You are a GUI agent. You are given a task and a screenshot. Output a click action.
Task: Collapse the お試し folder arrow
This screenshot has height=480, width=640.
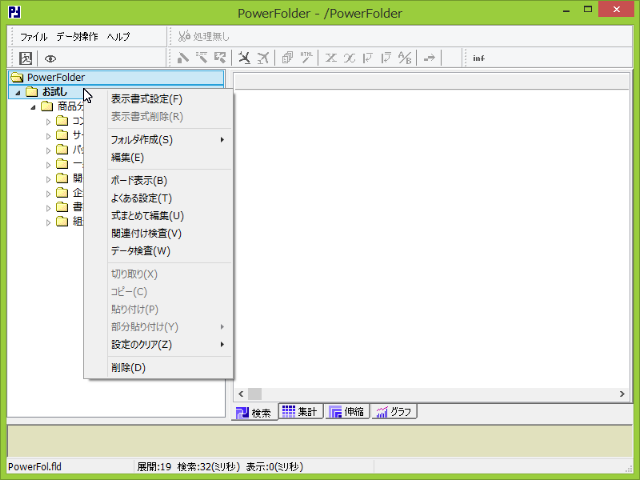(18, 93)
